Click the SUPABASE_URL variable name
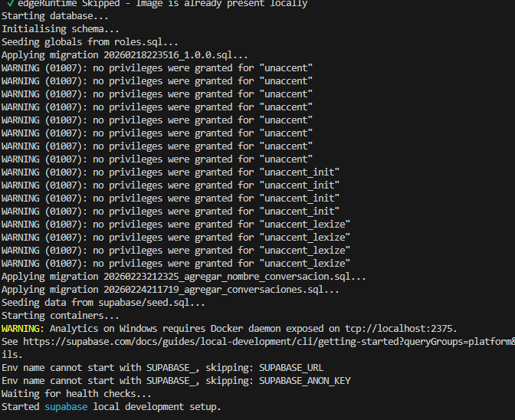515x420 pixels. click(x=291, y=368)
